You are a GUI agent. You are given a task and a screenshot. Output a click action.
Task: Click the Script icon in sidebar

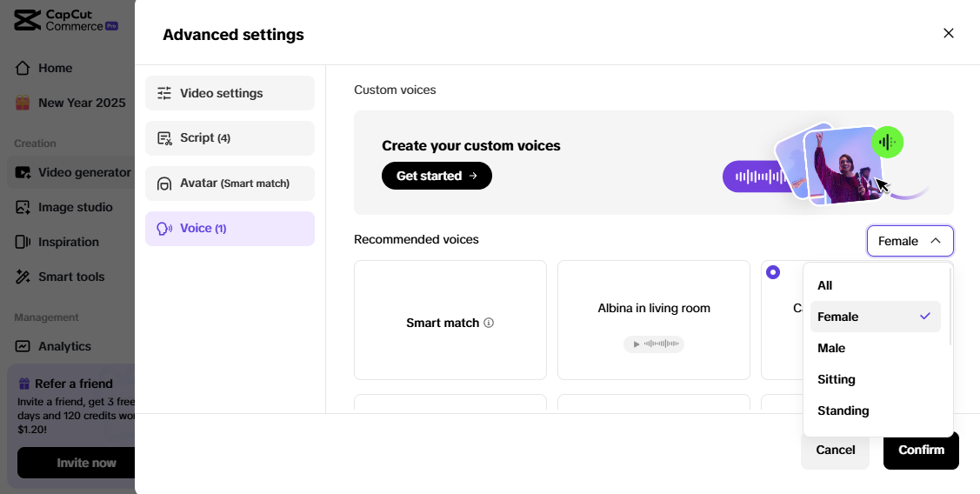(164, 138)
